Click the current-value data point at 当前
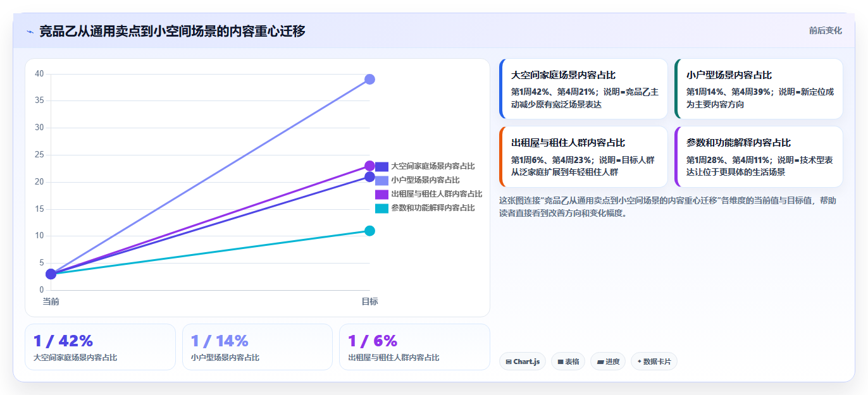 tap(51, 274)
